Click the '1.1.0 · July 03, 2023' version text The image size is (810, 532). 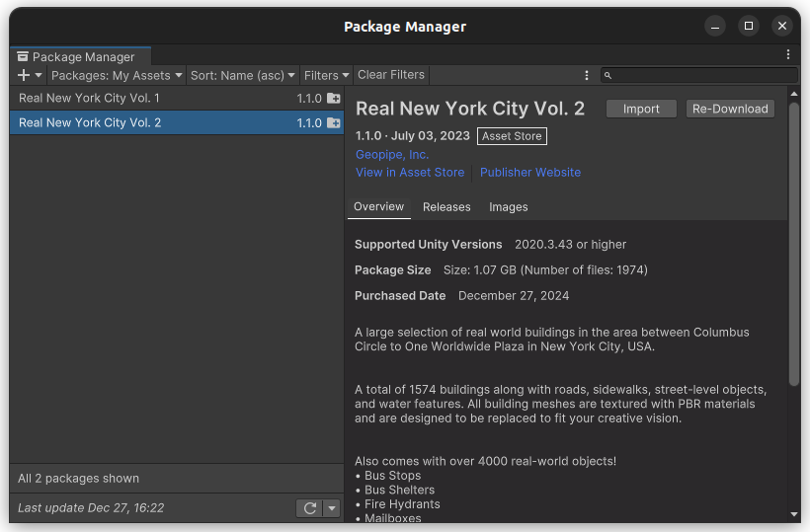[412, 135]
